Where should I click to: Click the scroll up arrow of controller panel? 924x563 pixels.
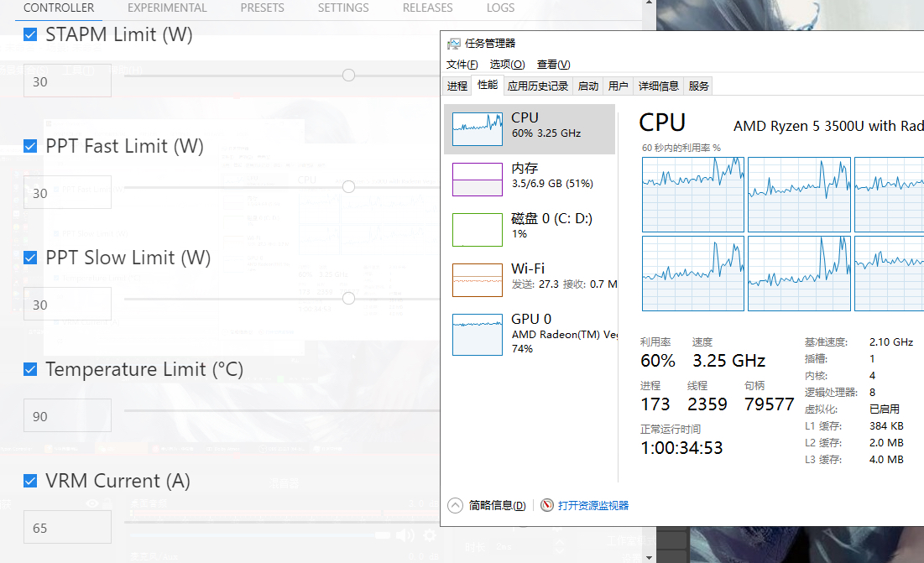[649, 3]
